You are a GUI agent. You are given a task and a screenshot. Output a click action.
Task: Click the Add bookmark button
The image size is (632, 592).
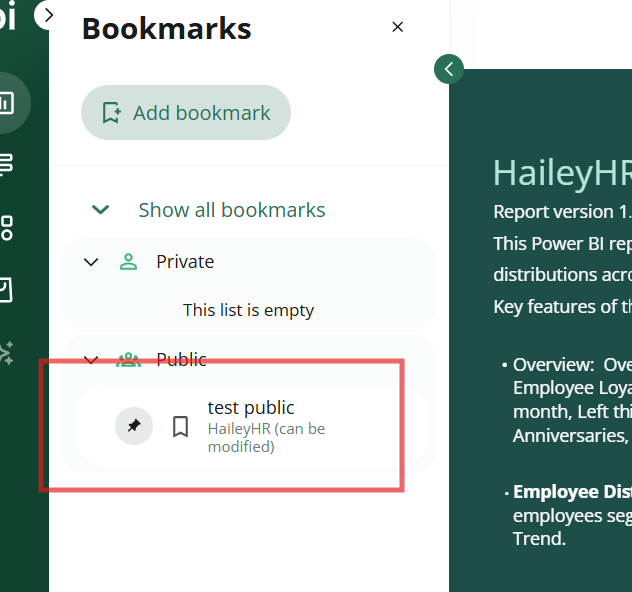pos(186,112)
